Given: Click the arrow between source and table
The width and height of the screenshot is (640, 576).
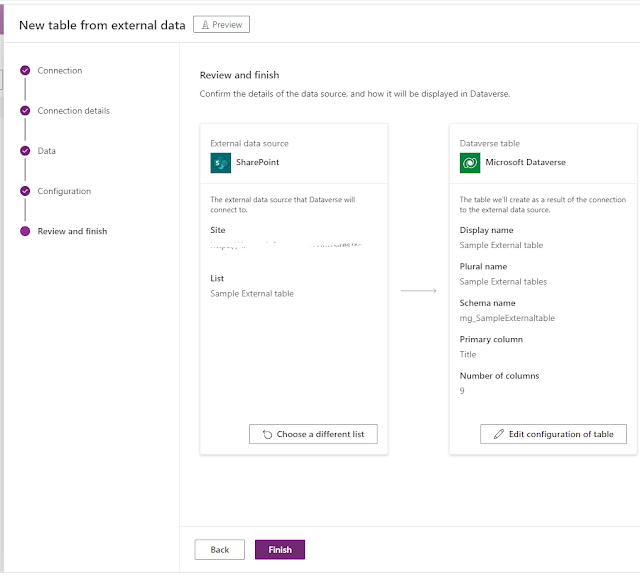Looking at the screenshot, I should tap(419, 291).
